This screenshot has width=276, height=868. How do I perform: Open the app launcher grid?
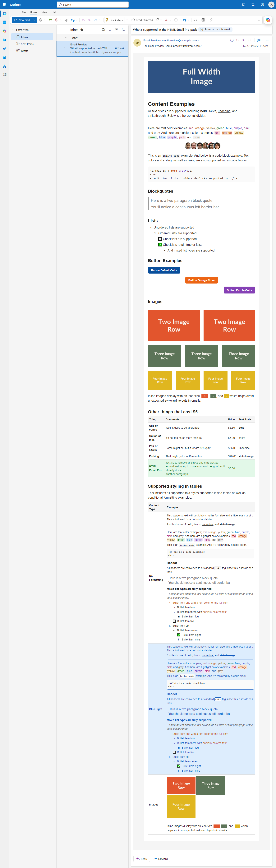4,5
